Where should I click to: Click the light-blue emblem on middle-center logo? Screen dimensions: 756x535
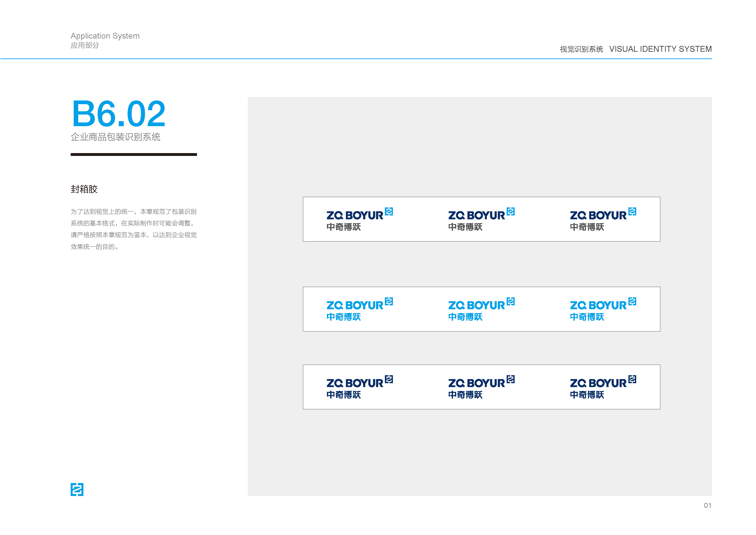(x=510, y=301)
